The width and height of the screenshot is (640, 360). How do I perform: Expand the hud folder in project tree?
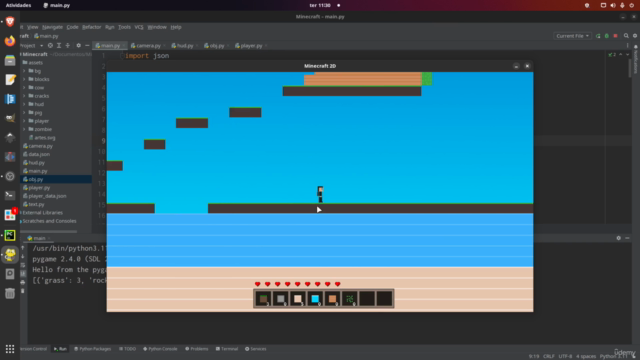[24, 104]
